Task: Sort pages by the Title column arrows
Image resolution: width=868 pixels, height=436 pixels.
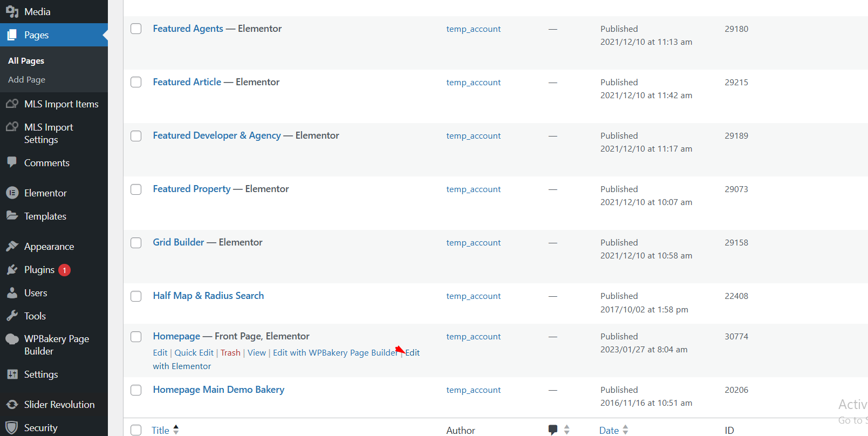Action: pyautogui.click(x=176, y=430)
